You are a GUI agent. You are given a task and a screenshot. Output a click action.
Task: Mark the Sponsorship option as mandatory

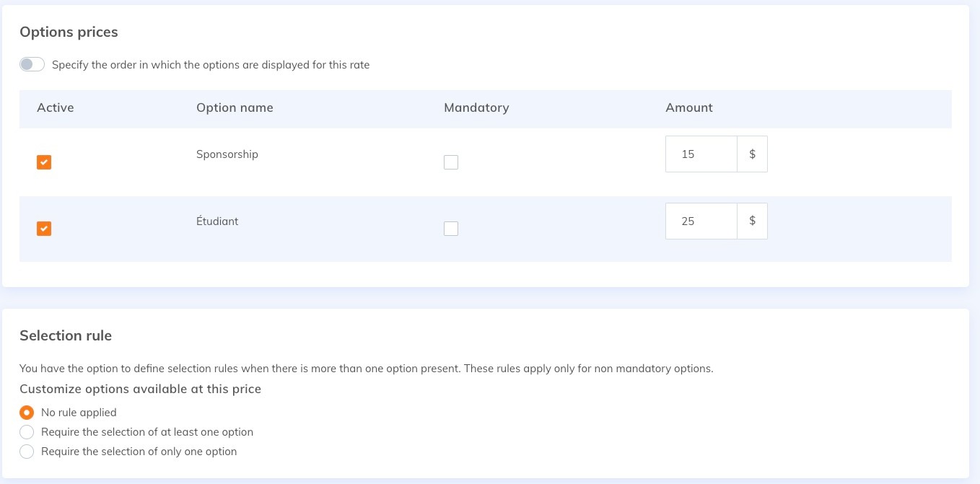(451, 162)
